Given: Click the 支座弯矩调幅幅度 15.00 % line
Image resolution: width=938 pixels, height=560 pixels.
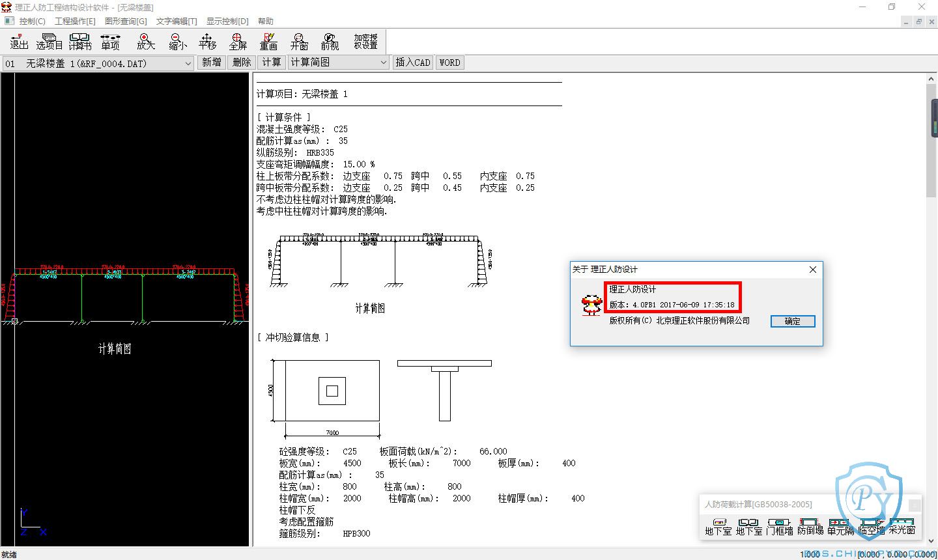Looking at the screenshot, I should point(316,165).
